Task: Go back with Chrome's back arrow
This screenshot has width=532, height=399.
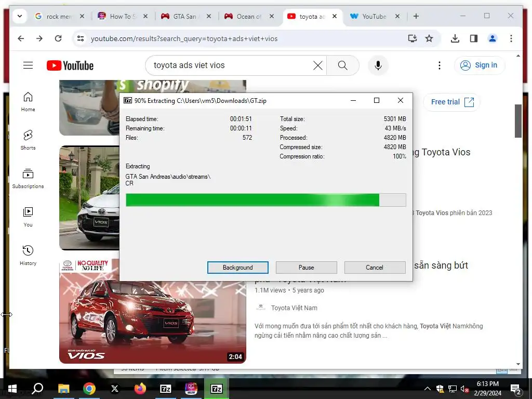Action: 21,38
